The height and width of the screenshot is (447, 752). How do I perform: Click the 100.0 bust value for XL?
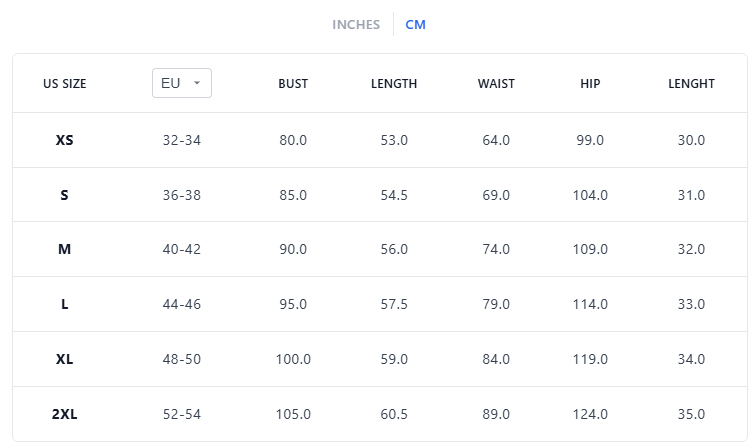tap(293, 359)
